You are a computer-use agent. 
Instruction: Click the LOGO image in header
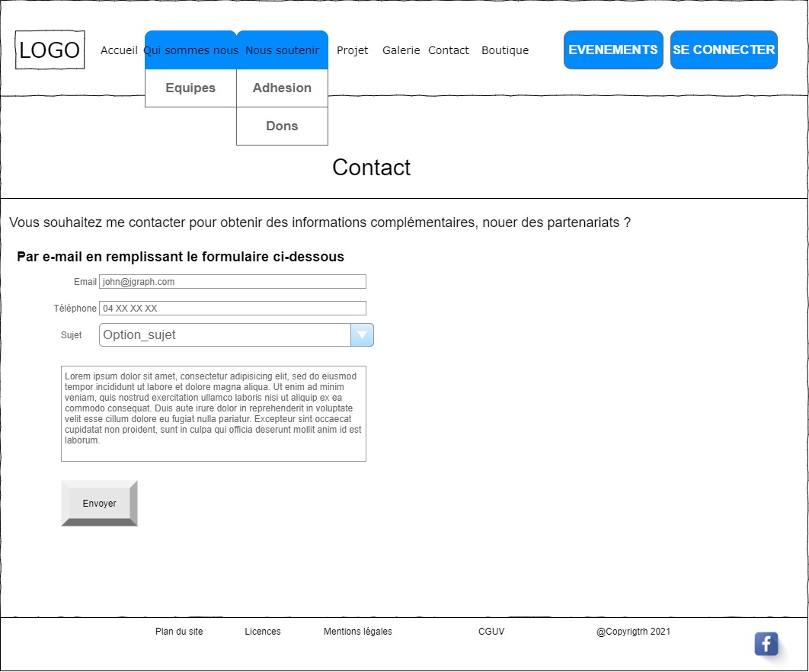click(x=50, y=50)
